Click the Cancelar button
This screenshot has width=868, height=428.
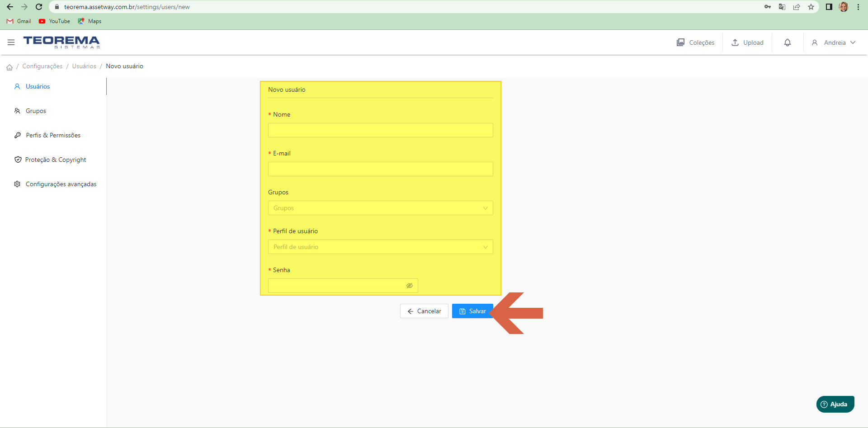coord(424,311)
